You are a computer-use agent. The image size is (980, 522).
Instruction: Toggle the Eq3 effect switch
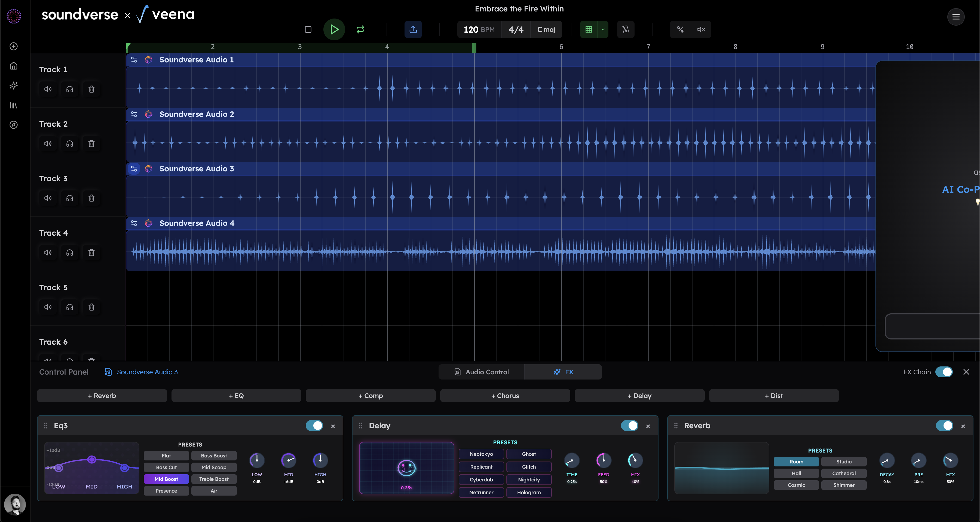coord(314,426)
